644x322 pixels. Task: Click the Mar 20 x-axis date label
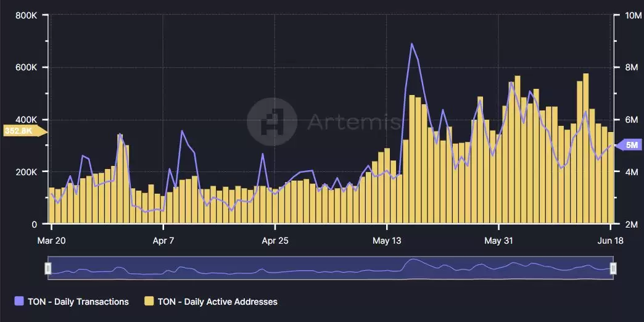pos(52,241)
